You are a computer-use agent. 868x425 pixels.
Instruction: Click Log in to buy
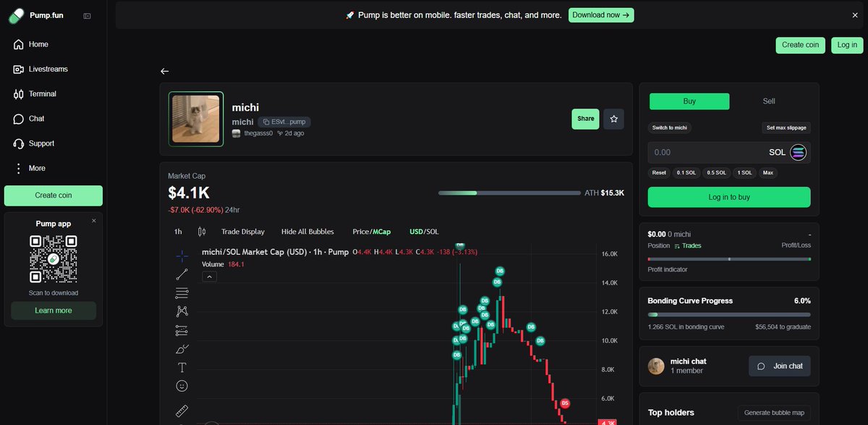(x=729, y=197)
